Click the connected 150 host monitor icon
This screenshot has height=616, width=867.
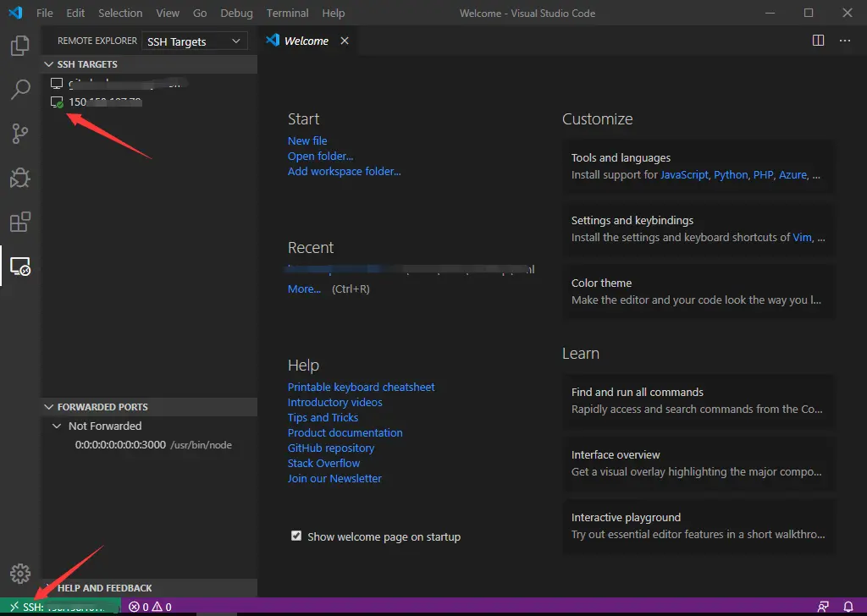57,102
